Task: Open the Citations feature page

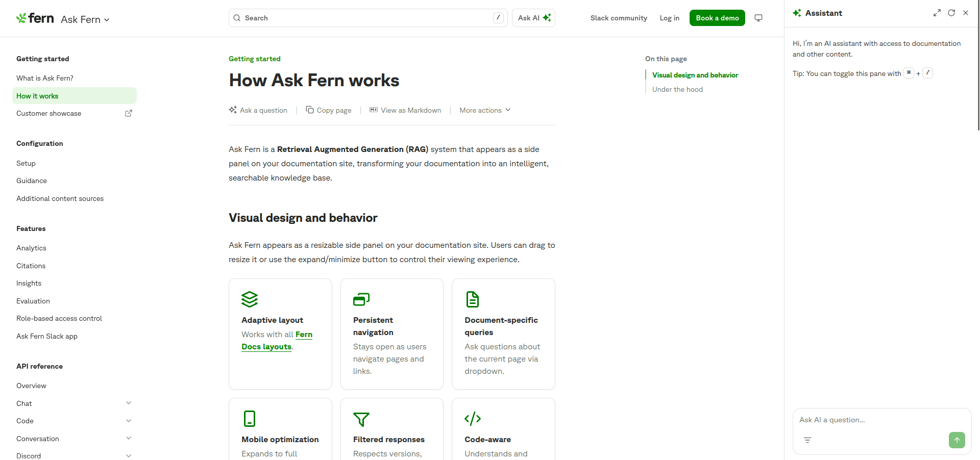Action: 31,266
